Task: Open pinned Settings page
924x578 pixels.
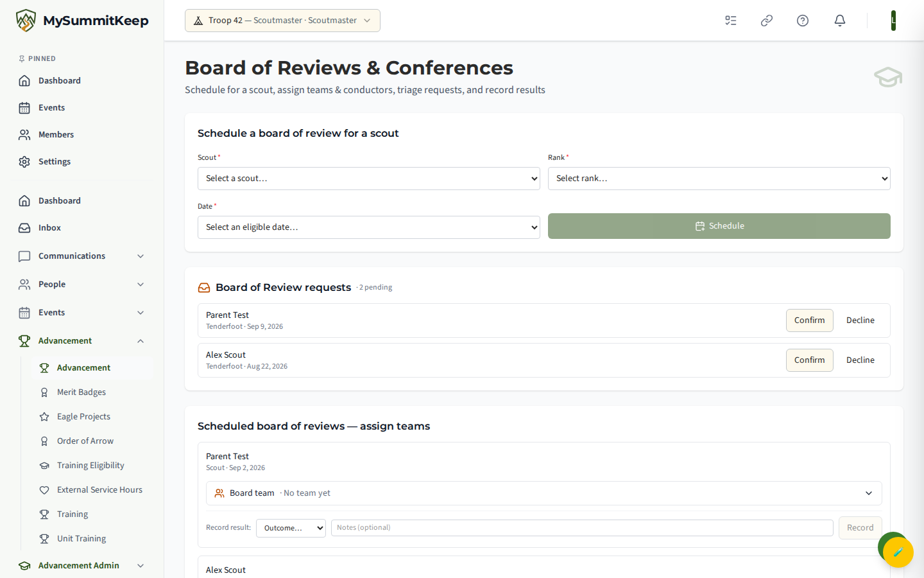Action: [x=82, y=162]
